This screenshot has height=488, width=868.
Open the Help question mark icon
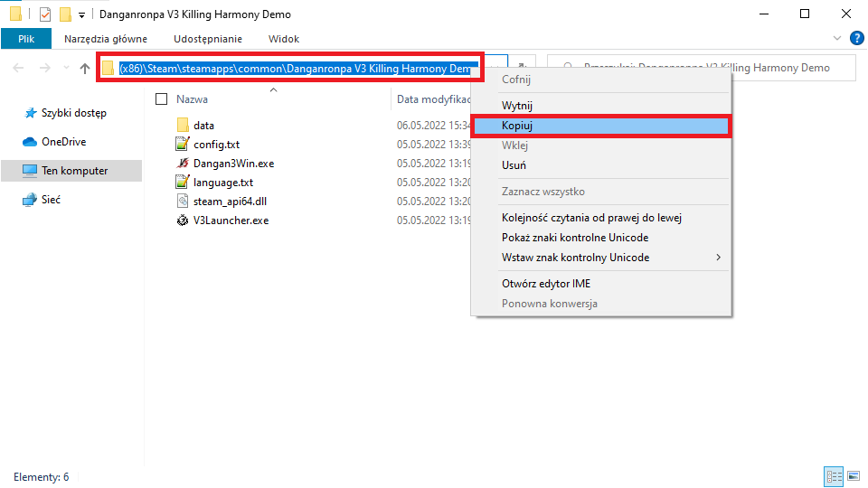point(857,38)
